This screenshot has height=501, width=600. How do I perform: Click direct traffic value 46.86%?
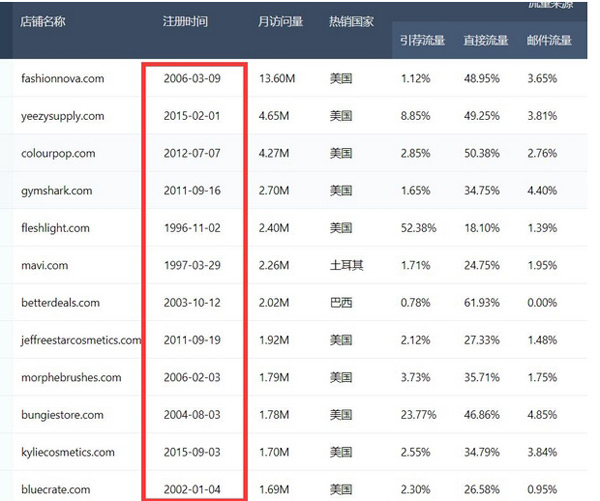click(482, 415)
